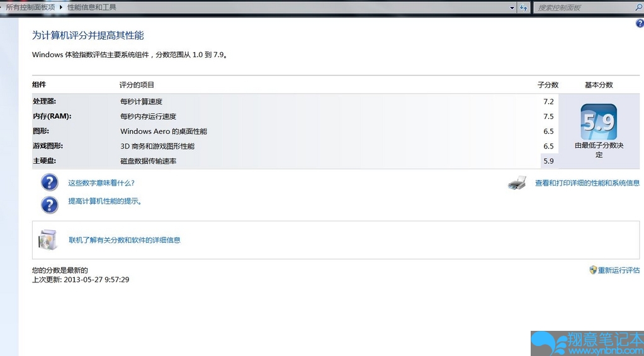This screenshot has height=356, width=644.
Task: Click question icon beside 提高计算机性能的提示
Action: point(50,204)
